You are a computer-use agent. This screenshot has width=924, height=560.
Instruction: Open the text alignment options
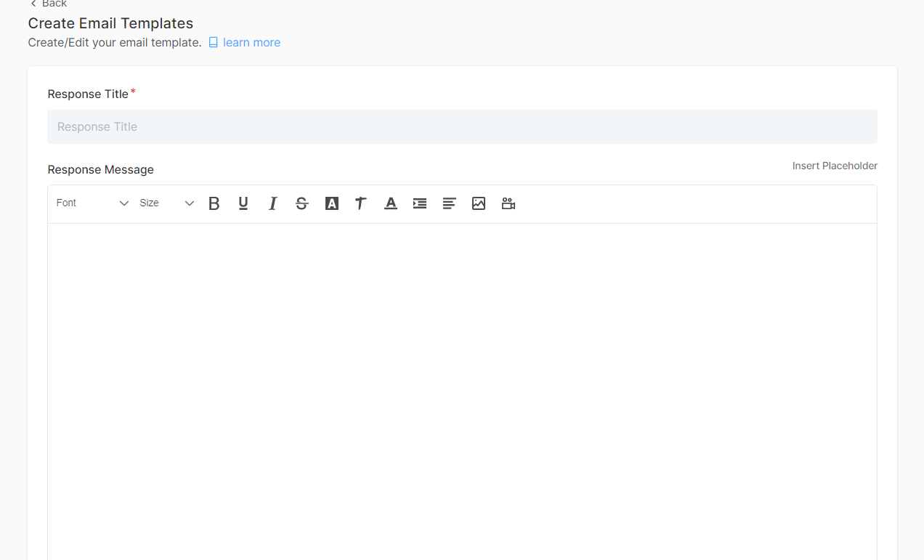click(450, 203)
